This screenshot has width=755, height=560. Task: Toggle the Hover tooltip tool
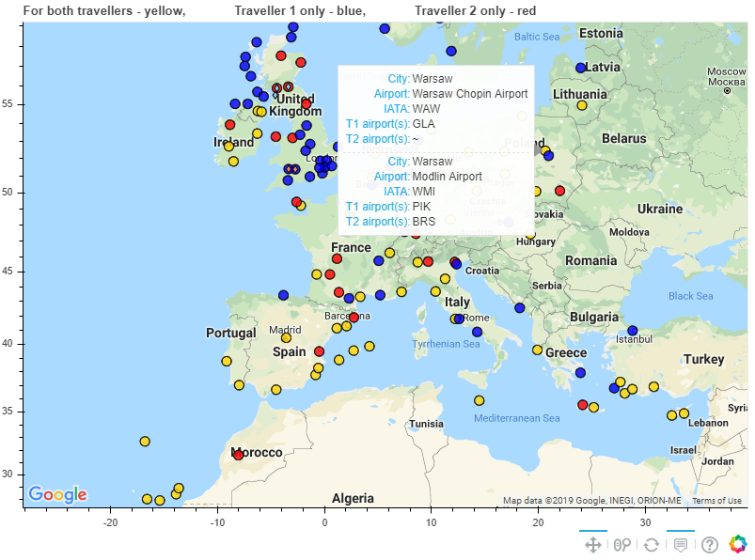click(x=681, y=545)
